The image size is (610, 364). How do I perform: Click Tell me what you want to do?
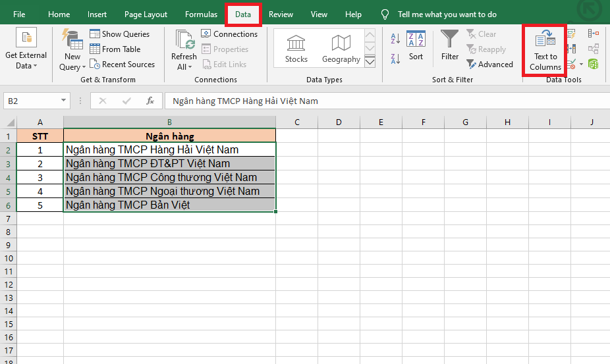pyautogui.click(x=447, y=14)
